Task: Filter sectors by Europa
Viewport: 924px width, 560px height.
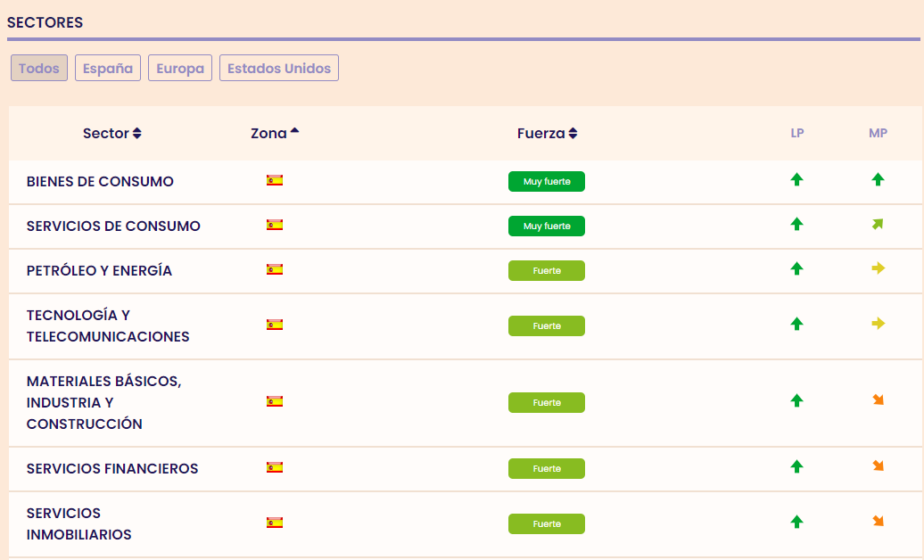Action: tap(180, 69)
